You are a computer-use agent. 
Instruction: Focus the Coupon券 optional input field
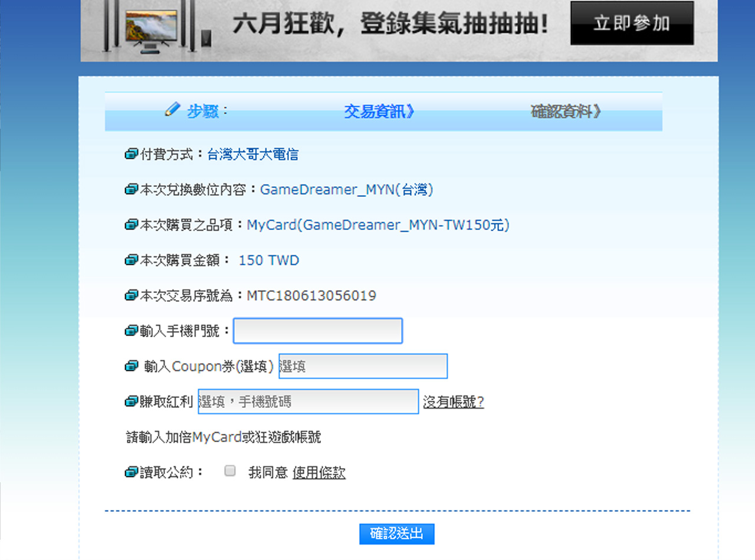pyautogui.click(x=363, y=366)
